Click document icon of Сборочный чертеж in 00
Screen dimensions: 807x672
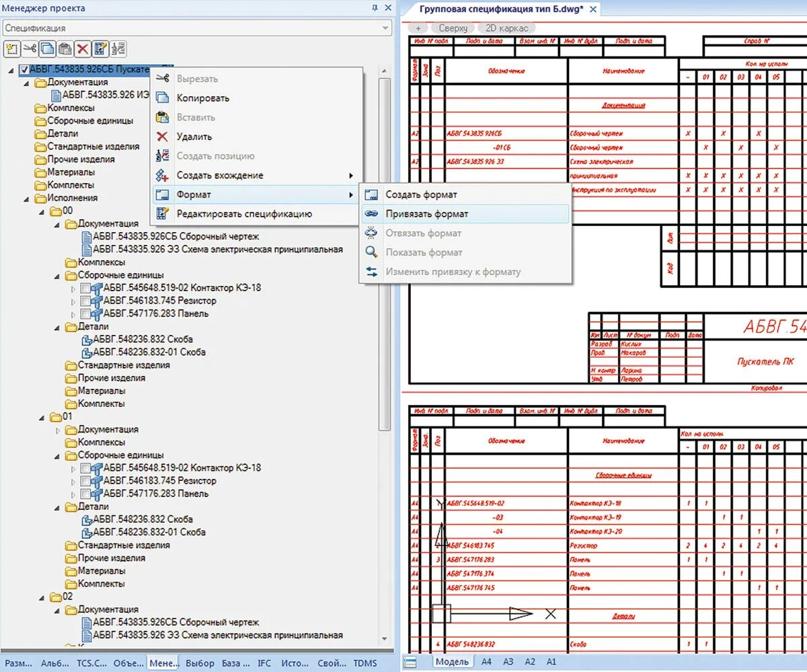click(87, 237)
